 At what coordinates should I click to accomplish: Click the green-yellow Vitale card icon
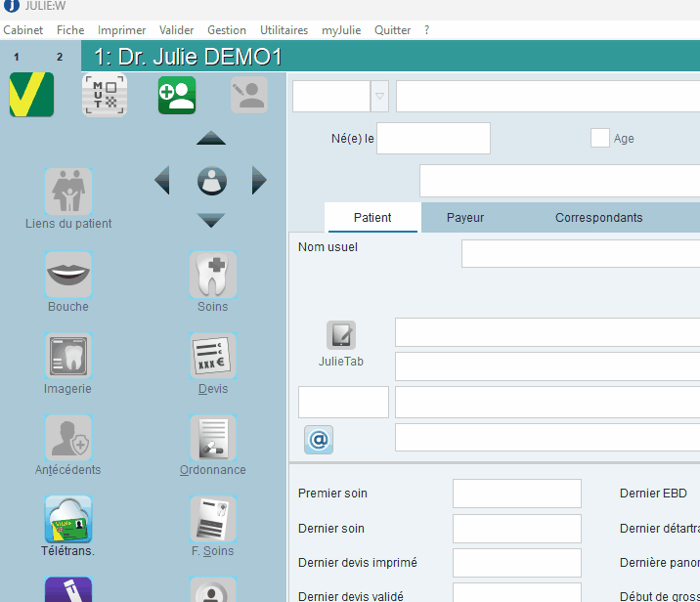point(31,95)
